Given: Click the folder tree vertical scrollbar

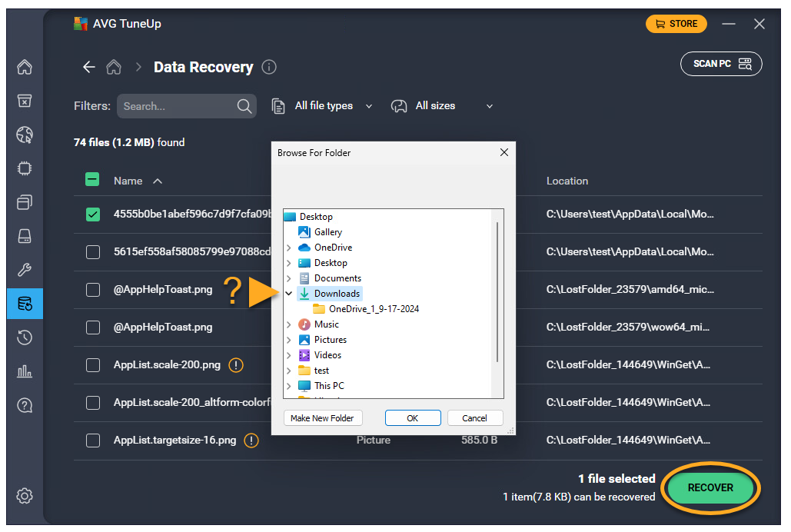Looking at the screenshot, I should pos(497,292).
